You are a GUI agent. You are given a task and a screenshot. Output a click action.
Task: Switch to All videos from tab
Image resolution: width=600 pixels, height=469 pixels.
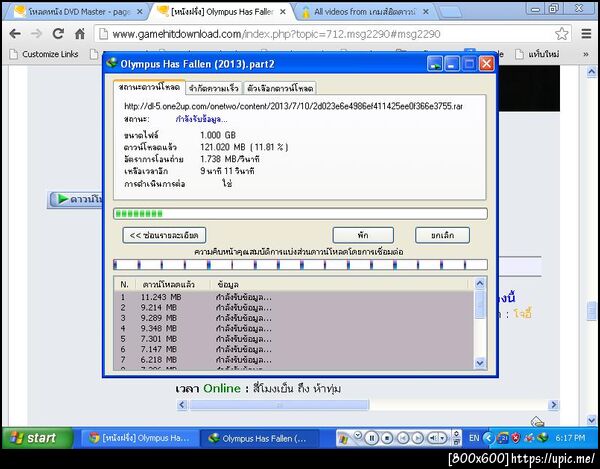364,12
